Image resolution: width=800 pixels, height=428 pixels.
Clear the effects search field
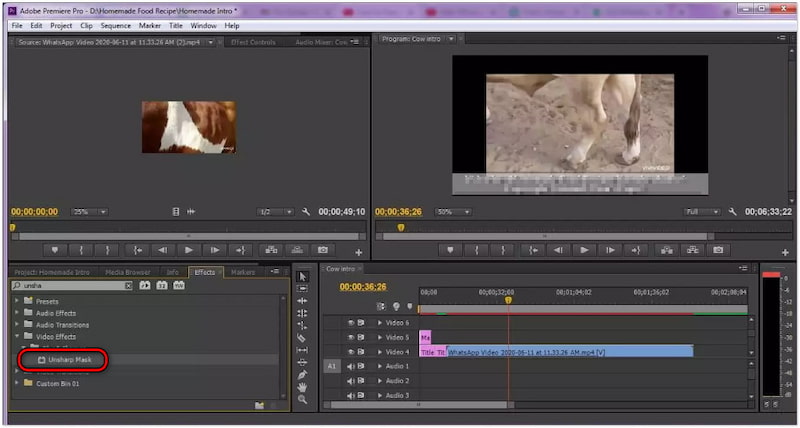pyautogui.click(x=128, y=286)
